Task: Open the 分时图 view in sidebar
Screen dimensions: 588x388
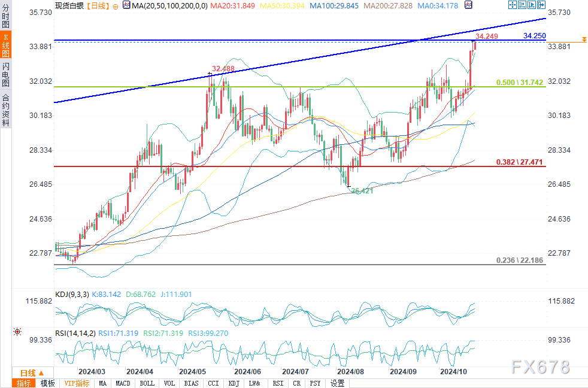Action: coord(5,16)
